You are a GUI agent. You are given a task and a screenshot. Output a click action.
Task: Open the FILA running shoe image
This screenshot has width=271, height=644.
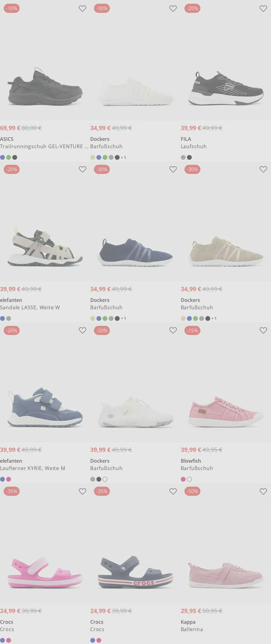point(226,88)
